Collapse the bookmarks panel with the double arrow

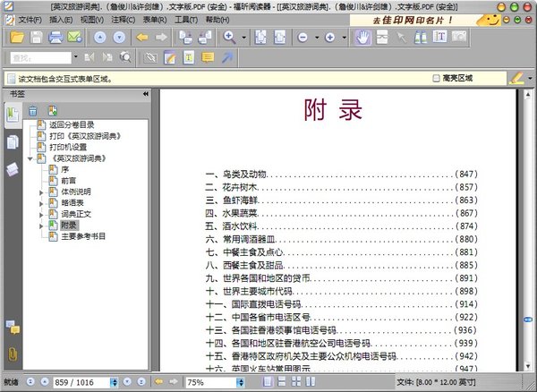(x=146, y=93)
